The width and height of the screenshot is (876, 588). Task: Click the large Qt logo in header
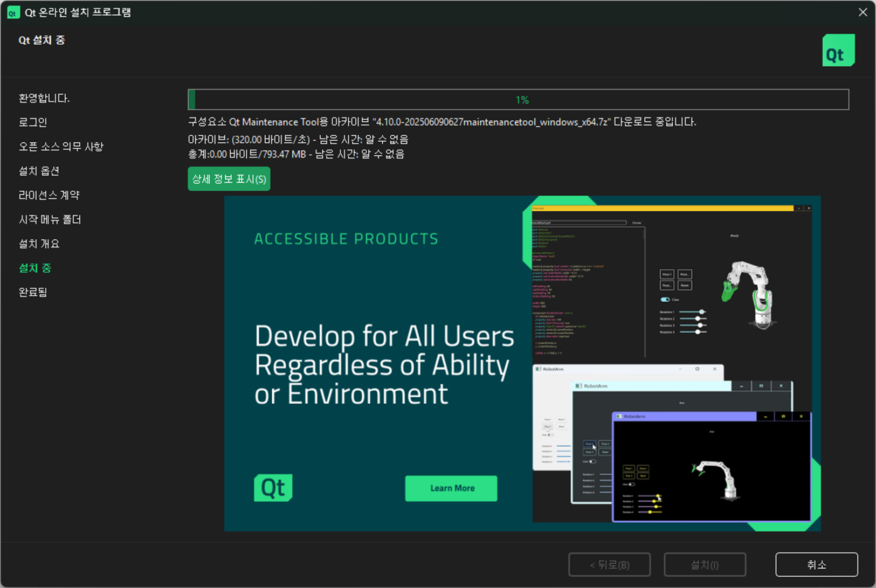(838, 50)
